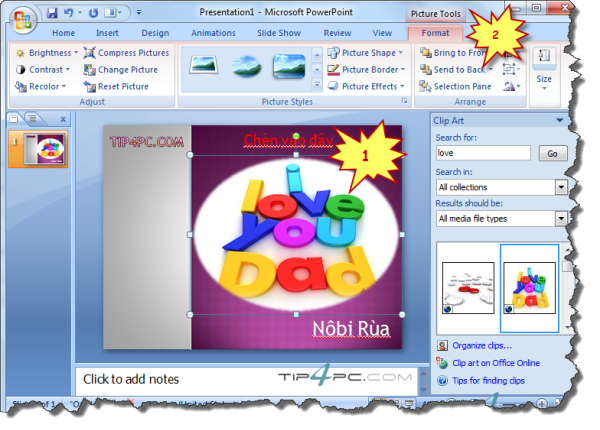Screen dimensions: 600x430
Task: Click the Go button
Action: 553,153
